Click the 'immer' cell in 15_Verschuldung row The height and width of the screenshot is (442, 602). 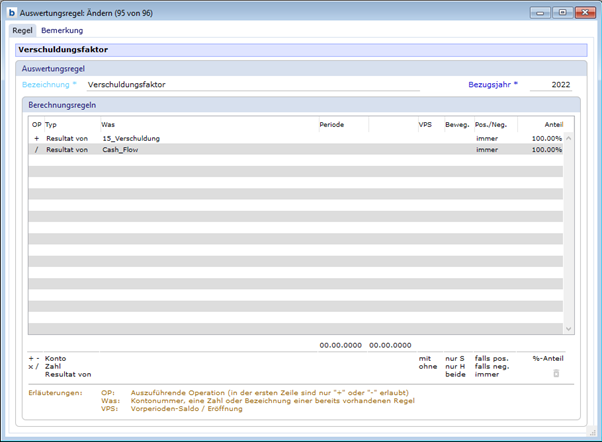click(486, 138)
